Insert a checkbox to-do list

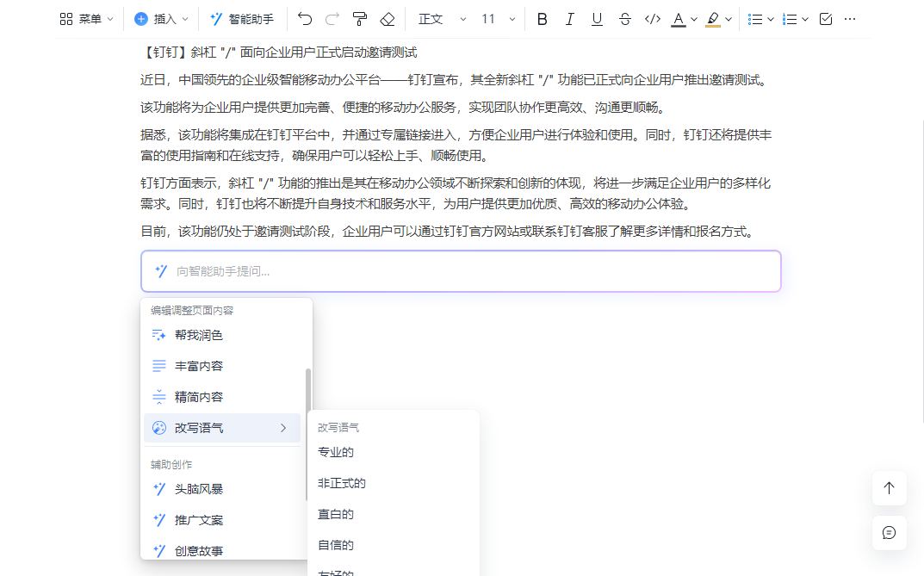[825, 19]
